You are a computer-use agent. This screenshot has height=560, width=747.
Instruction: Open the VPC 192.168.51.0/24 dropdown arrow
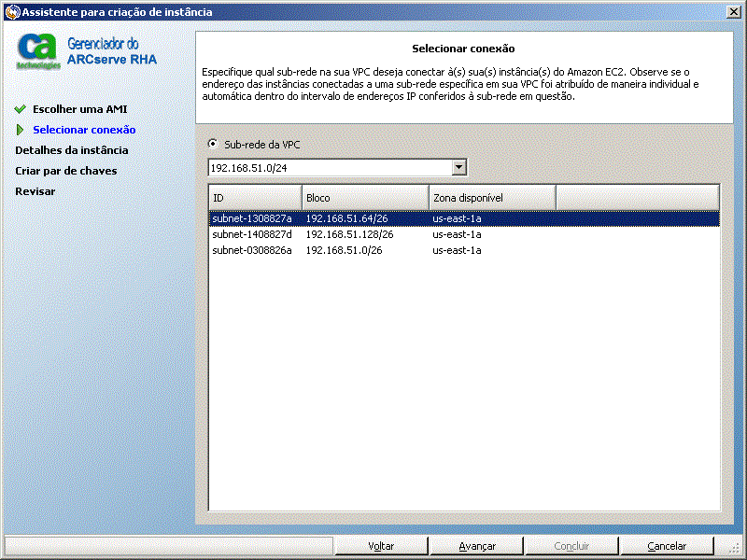tap(458, 167)
